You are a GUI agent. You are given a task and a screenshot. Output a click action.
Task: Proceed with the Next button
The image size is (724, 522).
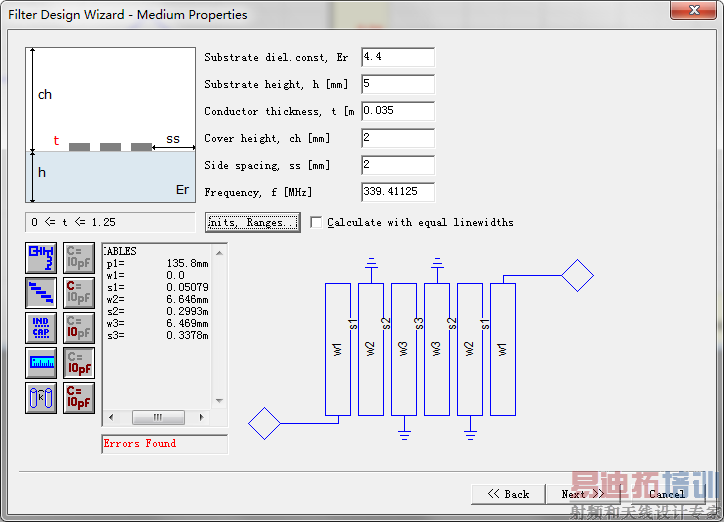coord(583,494)
